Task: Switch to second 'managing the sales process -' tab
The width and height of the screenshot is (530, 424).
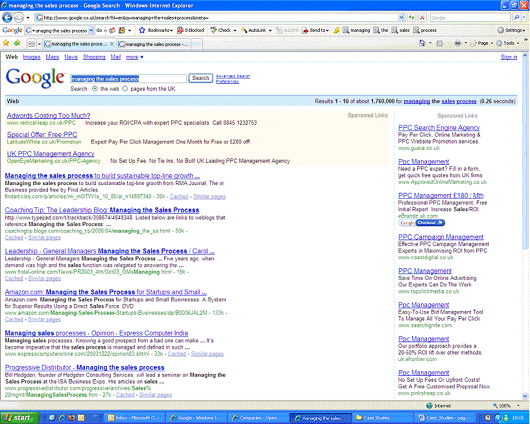Action: point(154,44)
